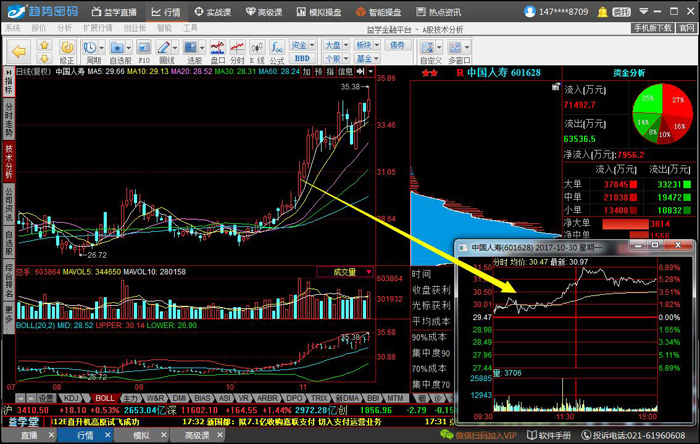This screenshot has height=444, width=700.
Task: Open the 多窗口 multi-window icon
Action: [459, 51]
